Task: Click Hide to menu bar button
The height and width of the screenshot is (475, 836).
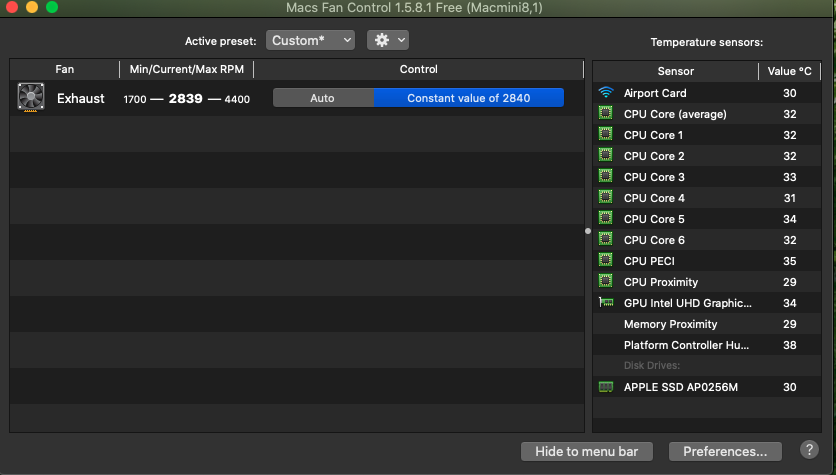Action: coord(586,452)
